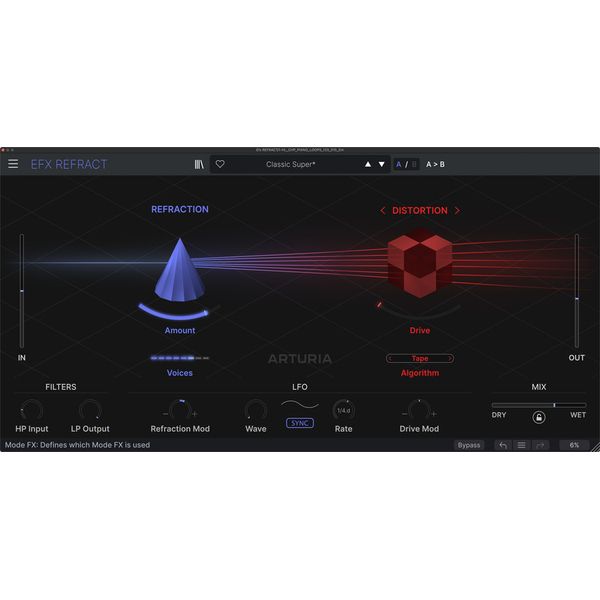Click the LFO Wave knob
Image resolution: width=600 pixels, height=600 pixels.
coord(256,411)
